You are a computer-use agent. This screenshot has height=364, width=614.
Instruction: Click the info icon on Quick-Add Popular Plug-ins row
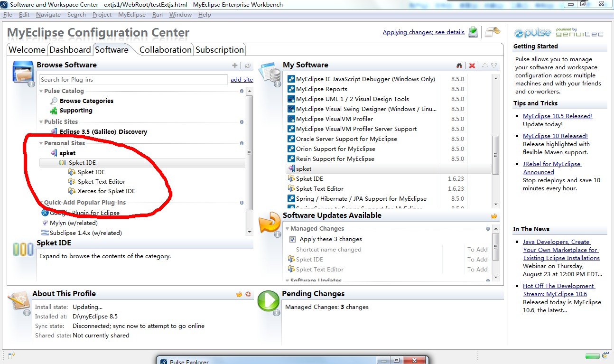tap(242, 203)
